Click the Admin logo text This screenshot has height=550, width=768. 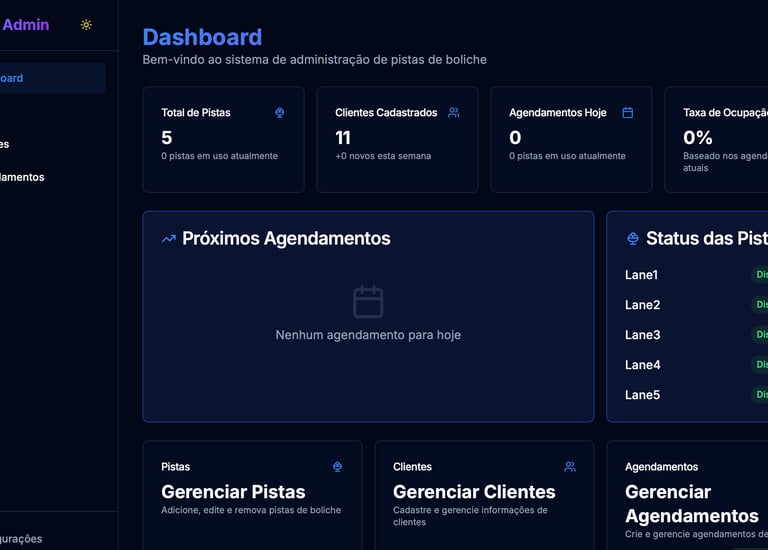click(25, 24)
